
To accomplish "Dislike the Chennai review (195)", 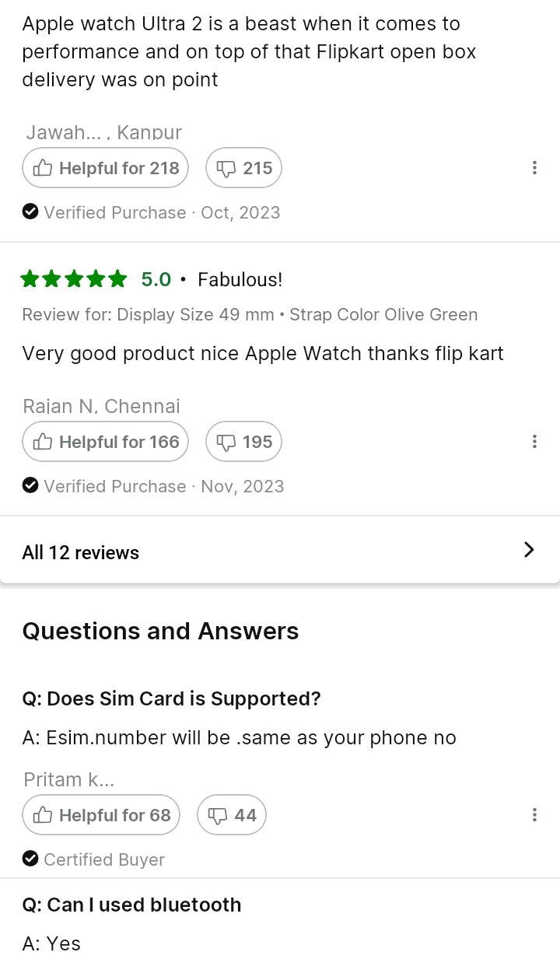I will click(243, 442).
